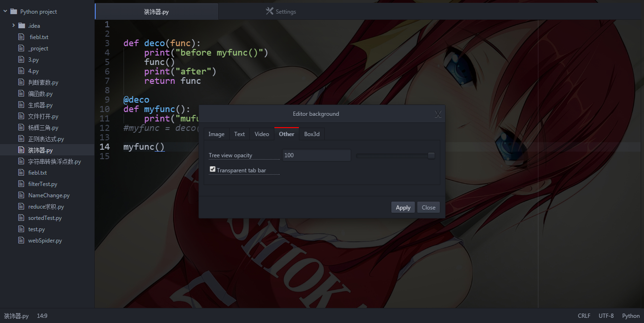The image size is (644, 323).
Task: Open the Box3d tab
Action: tap(312, 134)
